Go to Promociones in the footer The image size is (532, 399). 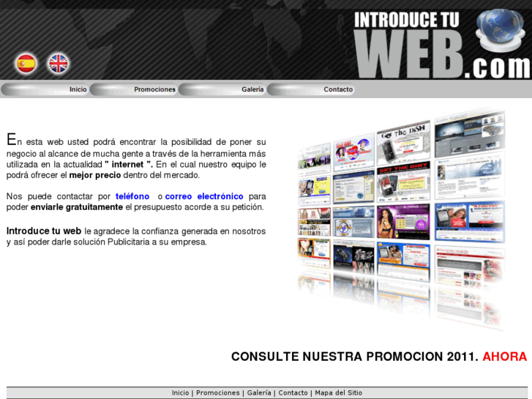tap(218, 393)
